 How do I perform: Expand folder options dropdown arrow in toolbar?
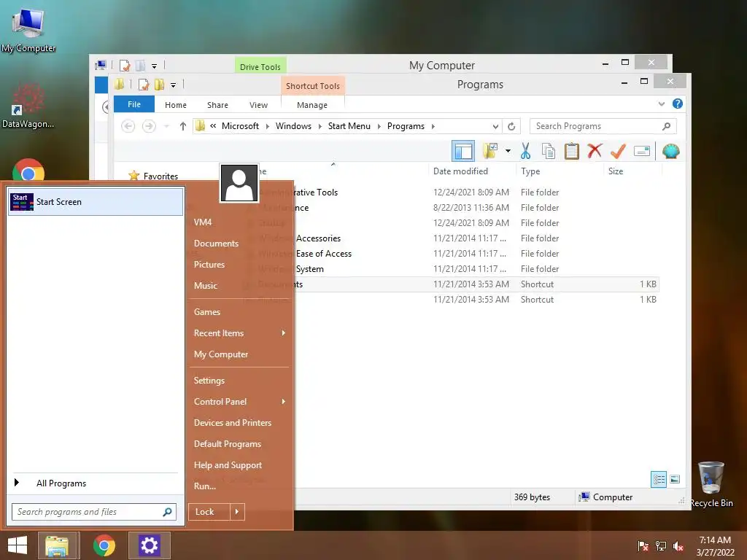point(508,152)
